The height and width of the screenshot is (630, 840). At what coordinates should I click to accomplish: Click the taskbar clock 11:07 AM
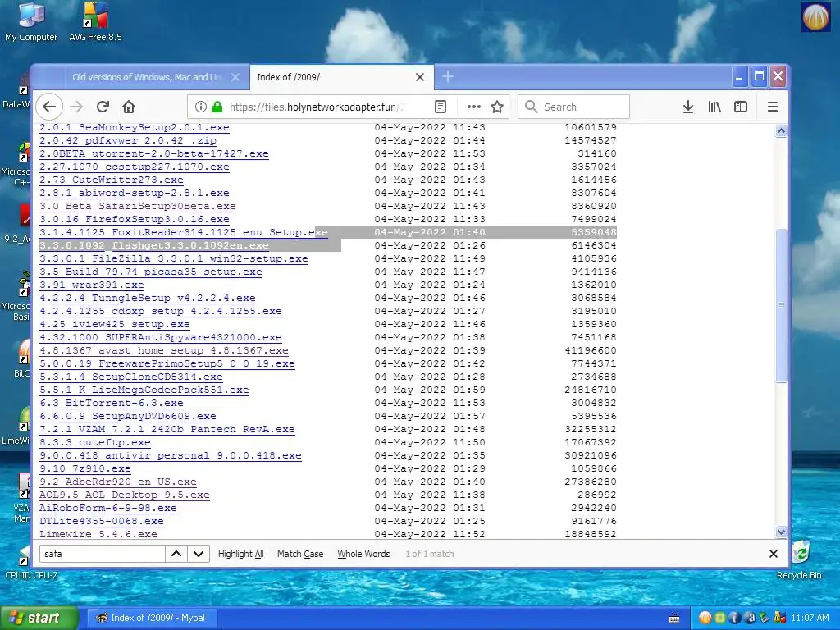pos(810,619)
